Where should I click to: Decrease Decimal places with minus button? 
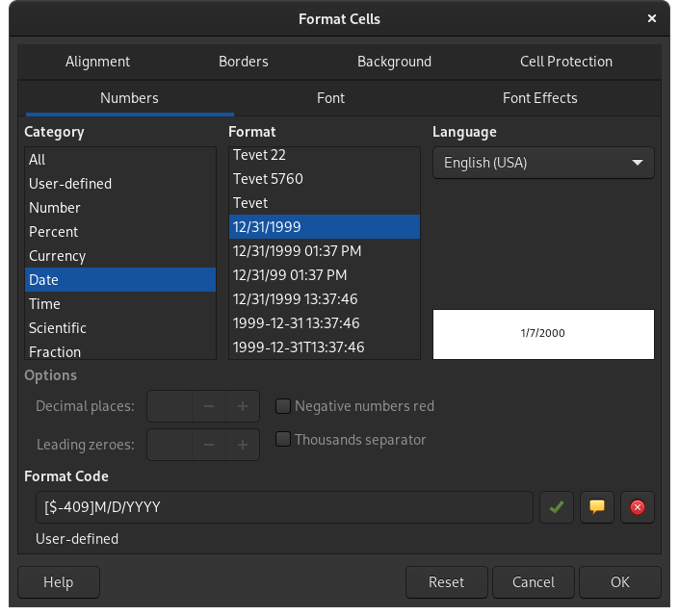coord(209,406)
